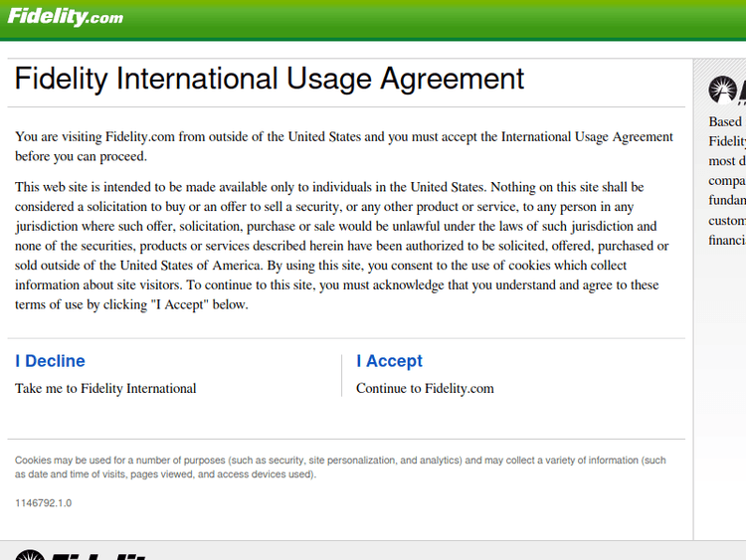Click the Continue to Fidelity.com text
The width and height of the screenshot is (746, 560).
point(425,388)
